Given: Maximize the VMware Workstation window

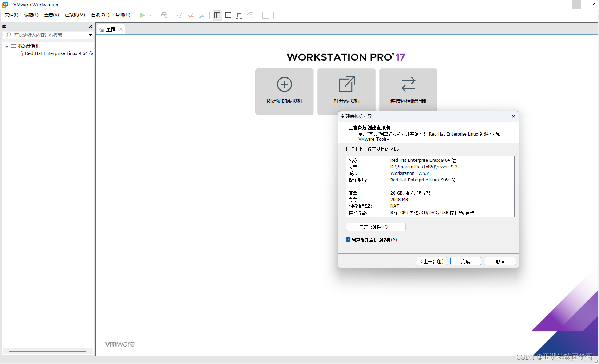Looking at the screenshot, I should (585, 4).
